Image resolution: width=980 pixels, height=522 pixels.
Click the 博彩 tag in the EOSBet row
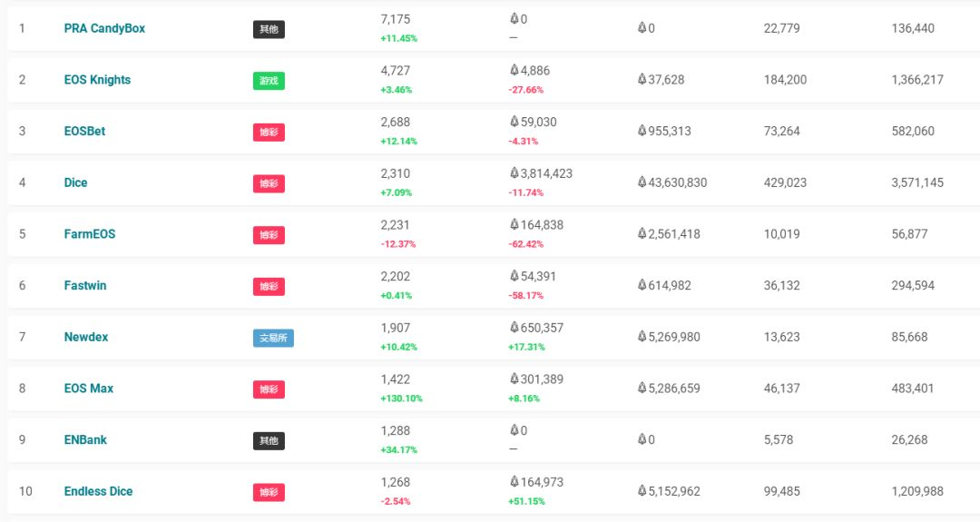pos(269,132)
